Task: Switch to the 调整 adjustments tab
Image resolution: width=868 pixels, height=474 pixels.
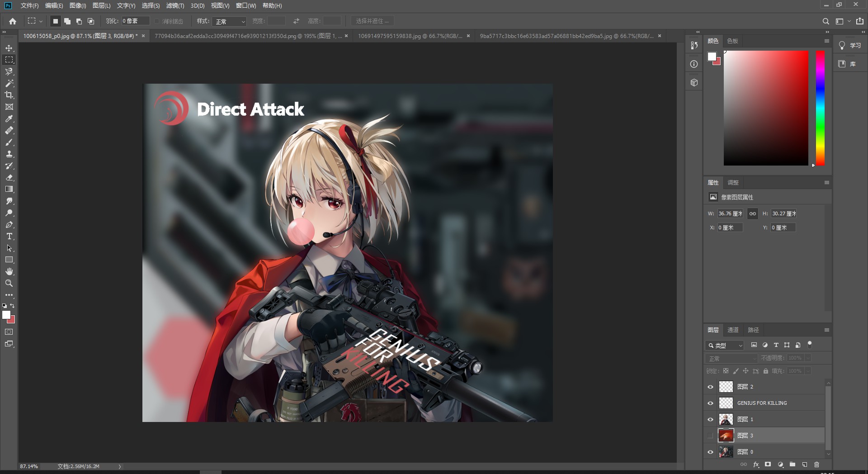Action: [x=733, y=183]
